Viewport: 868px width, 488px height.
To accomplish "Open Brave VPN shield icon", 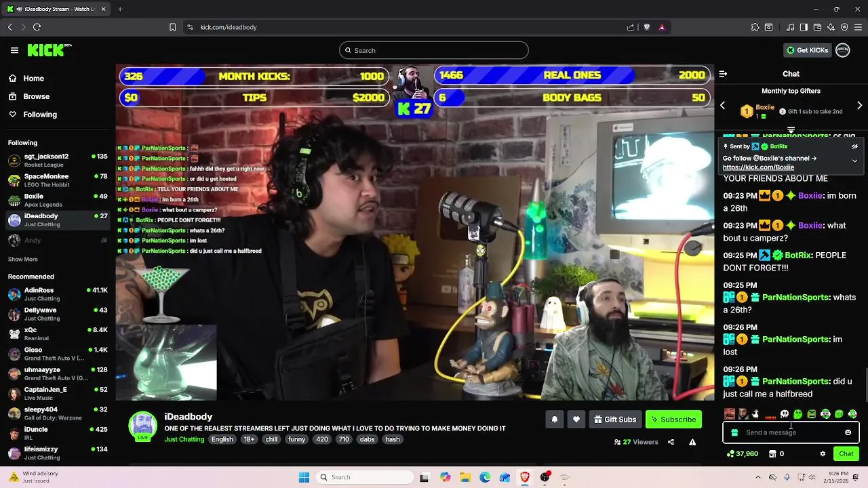I will coord(844,27).
